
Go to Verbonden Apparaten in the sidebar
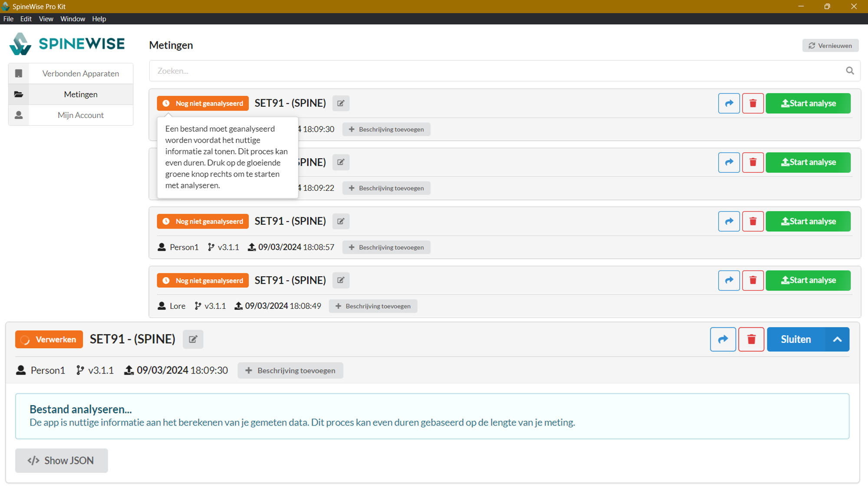point(71,73)
